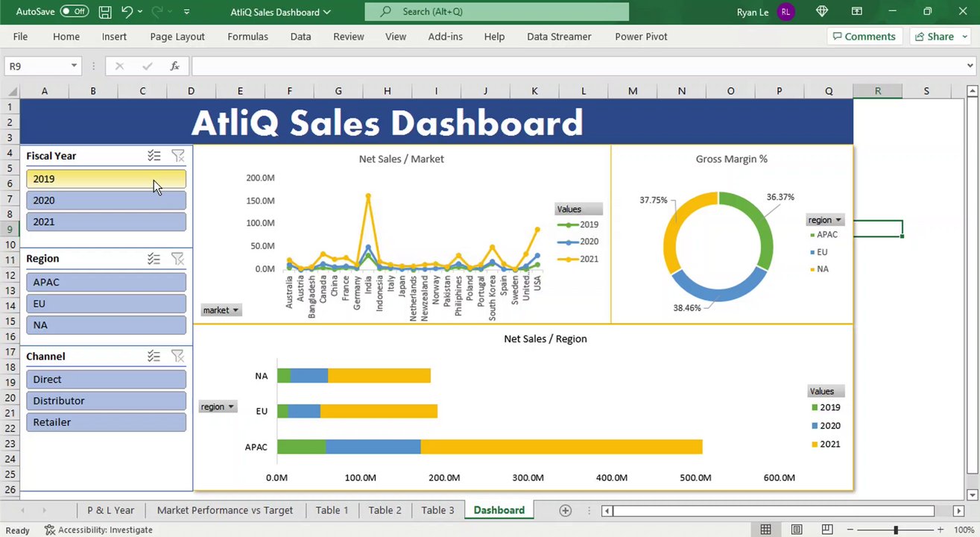
Task: Open the Review ribbon tab
Action: (349, 37)
